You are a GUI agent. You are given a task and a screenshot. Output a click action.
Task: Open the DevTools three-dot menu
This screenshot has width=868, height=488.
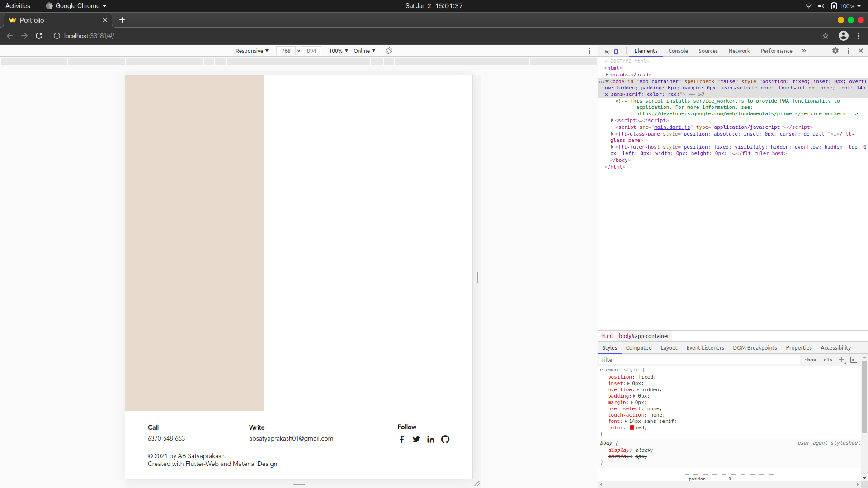[x=849, y=51]
